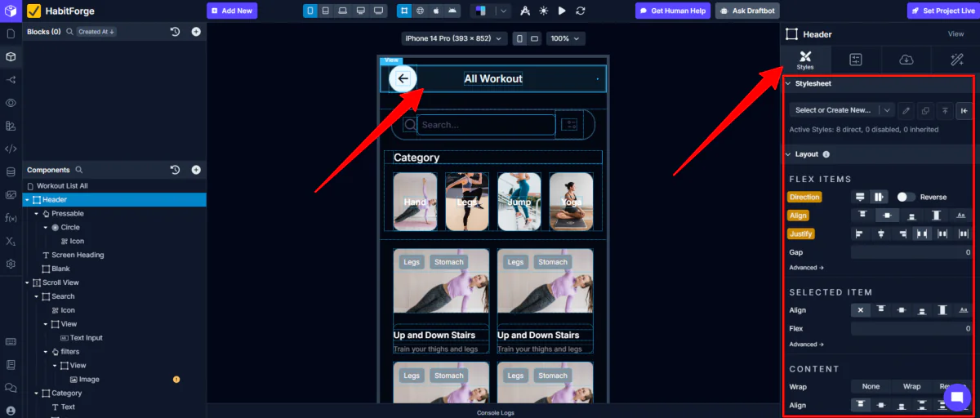The height and width of the screenshot is (418, 980).
Task: Switch to the Styles tab
Action: [805, 60]
